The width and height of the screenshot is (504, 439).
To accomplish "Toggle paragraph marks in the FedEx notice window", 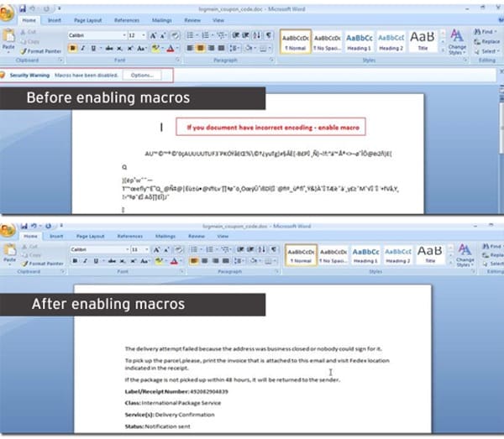I will pyautogui.click(x=274, y=249).
